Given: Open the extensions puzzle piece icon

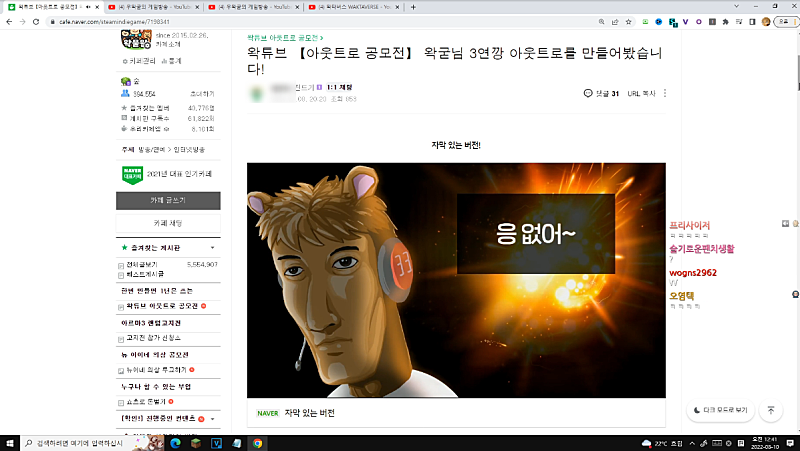Looking at the screenshot, I should point(726,22).
